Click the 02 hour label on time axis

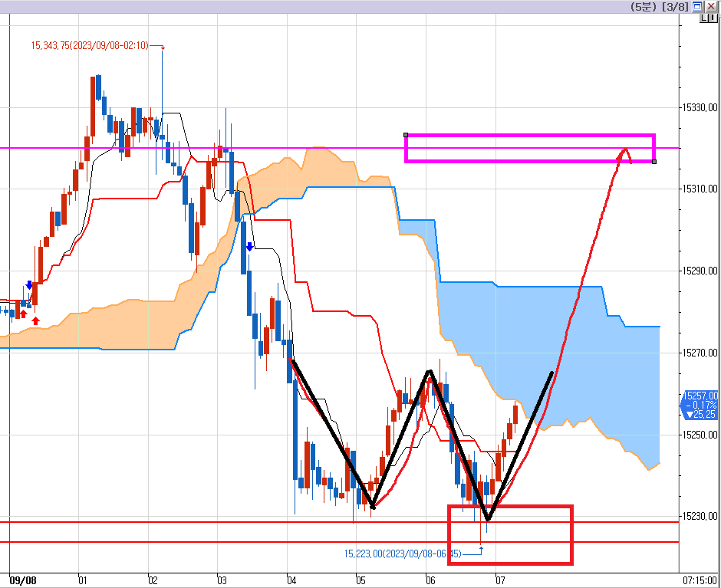153,580
